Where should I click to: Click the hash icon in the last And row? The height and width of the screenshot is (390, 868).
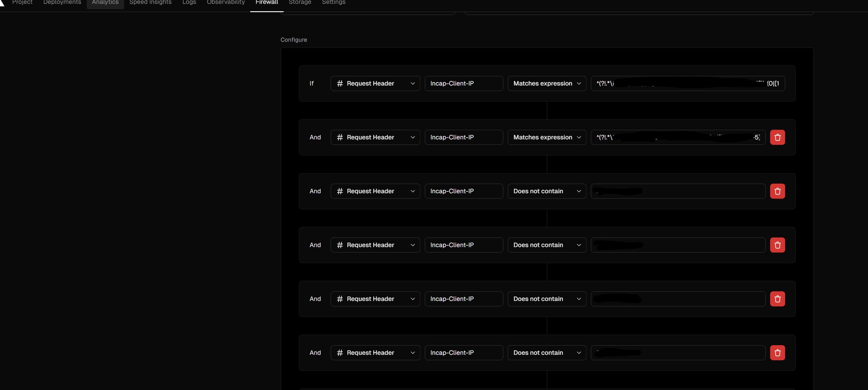[340, 353]
